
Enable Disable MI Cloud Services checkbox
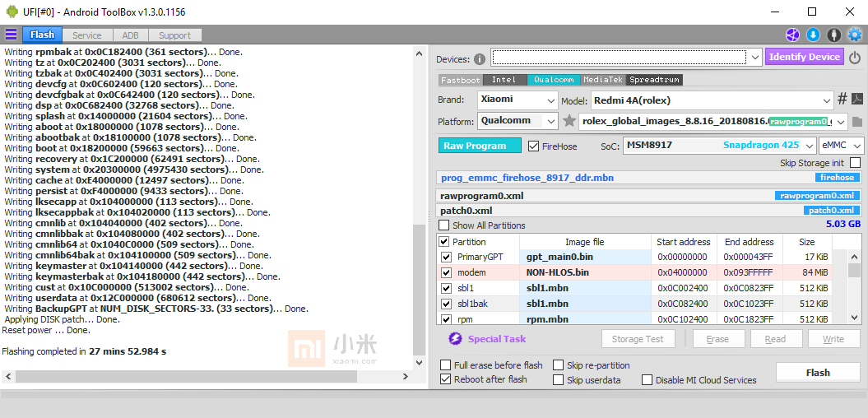(x=648, y=380)
